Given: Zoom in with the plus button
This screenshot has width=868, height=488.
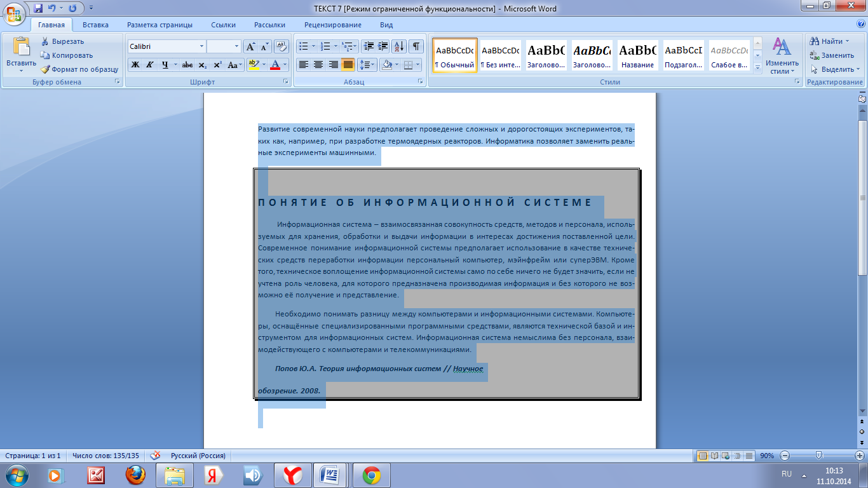Looking at the screenshot, I should tap(860, 456).
